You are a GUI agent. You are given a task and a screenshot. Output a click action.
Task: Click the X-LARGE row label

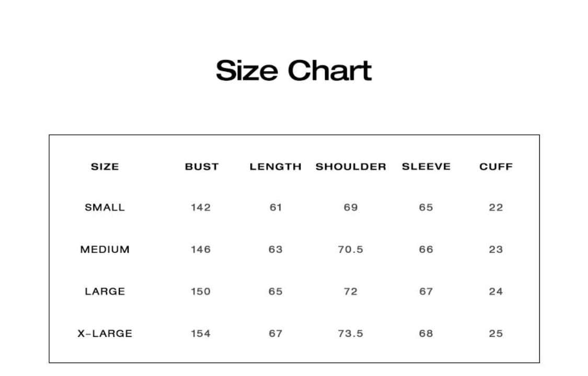point(105,334)
